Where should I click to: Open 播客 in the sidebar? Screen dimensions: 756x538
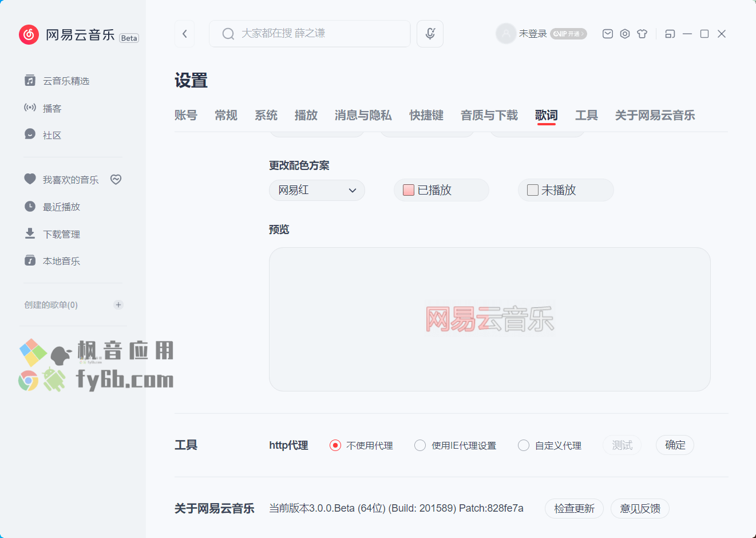(52, 108)
